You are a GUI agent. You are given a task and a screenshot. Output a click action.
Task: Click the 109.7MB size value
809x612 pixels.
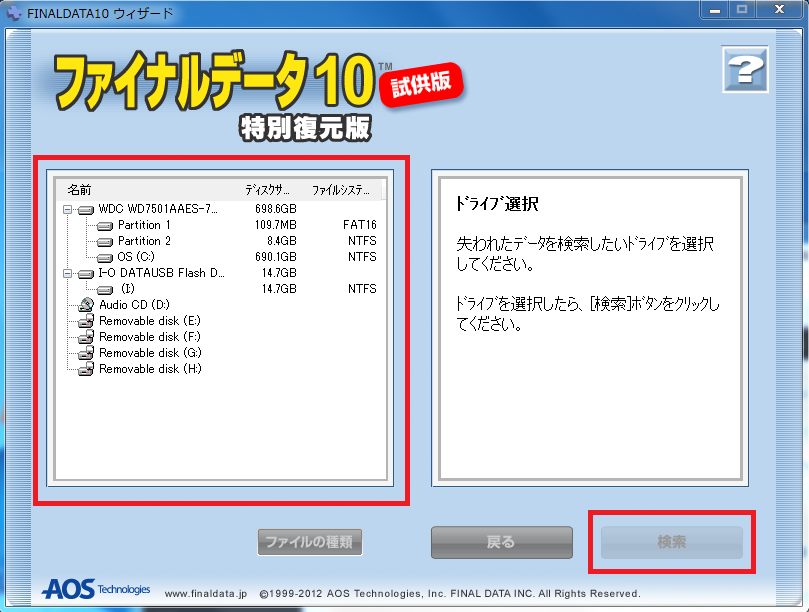tap(276, 225)
